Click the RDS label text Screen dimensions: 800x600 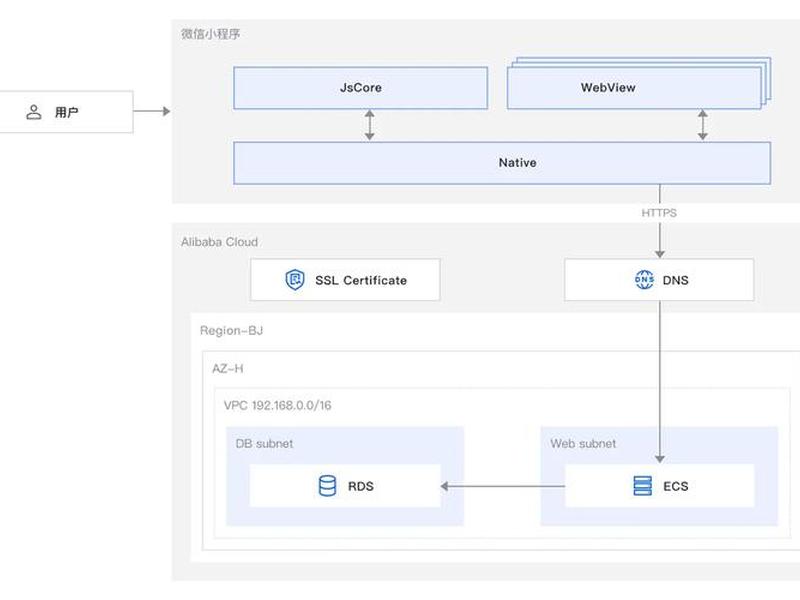coord(361,486)
